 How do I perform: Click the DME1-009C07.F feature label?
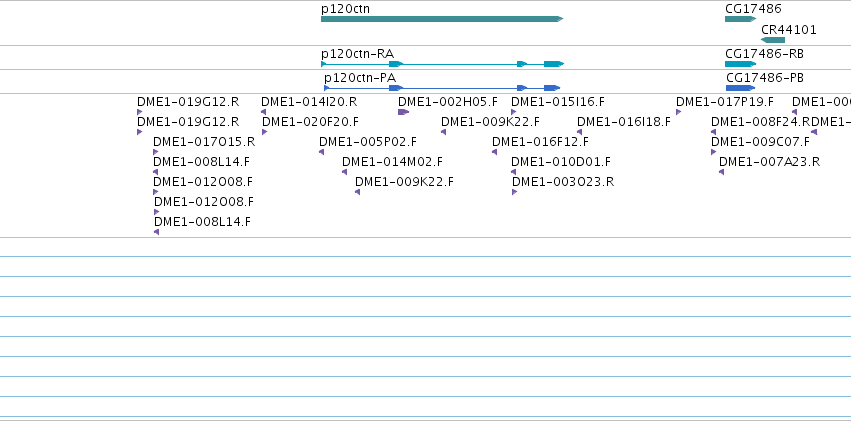pos(760,142)
